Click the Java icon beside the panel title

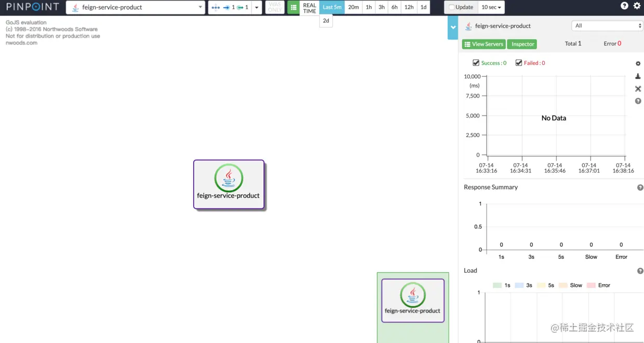pos(468,26)
